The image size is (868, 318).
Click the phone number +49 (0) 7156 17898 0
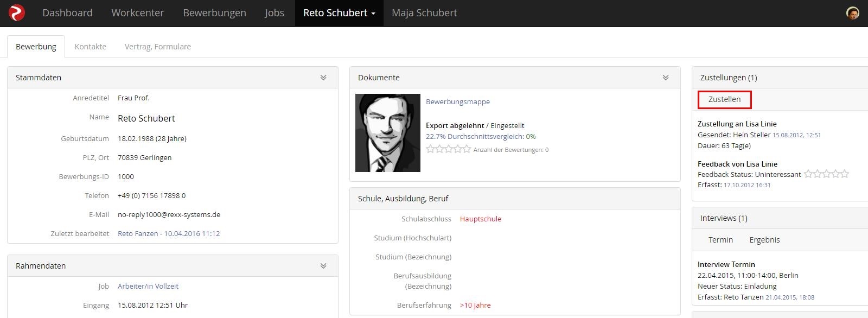151,195
